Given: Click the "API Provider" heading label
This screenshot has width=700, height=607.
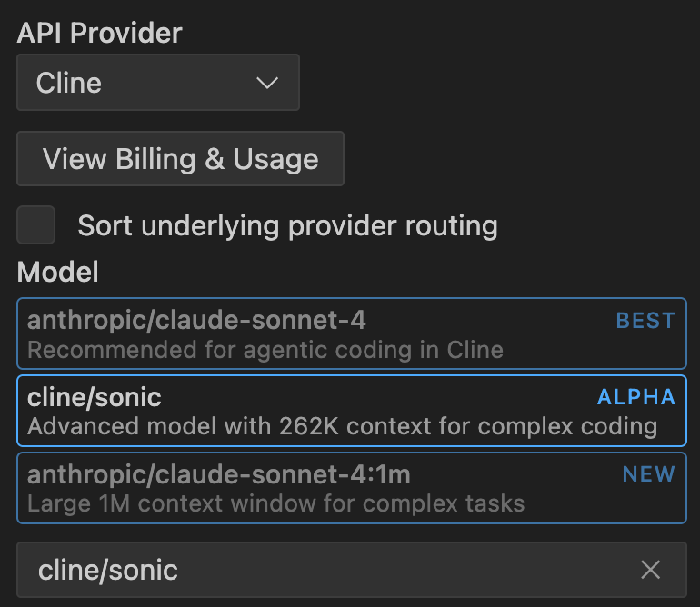Looking at the screenshot, I should click(x=100, y=34).
